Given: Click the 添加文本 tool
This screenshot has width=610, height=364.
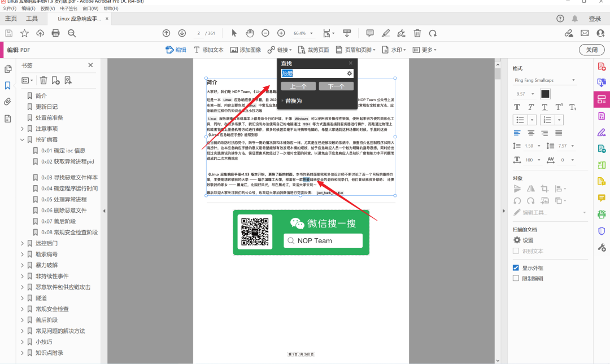Looking at the screenshot, I should 208,50.
